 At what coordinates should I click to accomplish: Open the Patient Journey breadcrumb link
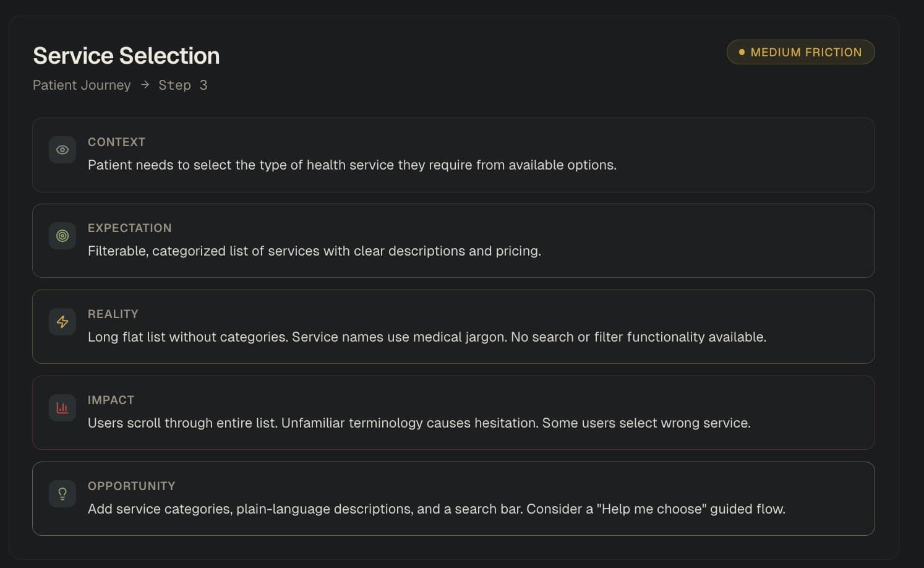click(82, 85)
